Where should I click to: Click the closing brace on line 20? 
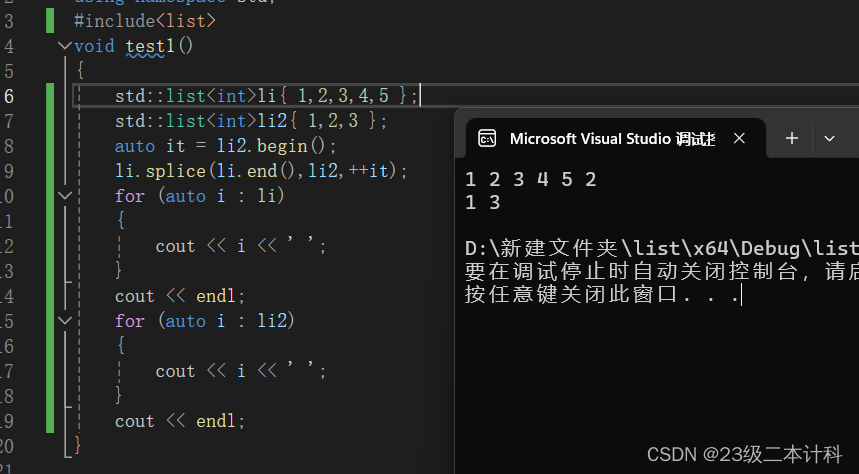point(78,446)
